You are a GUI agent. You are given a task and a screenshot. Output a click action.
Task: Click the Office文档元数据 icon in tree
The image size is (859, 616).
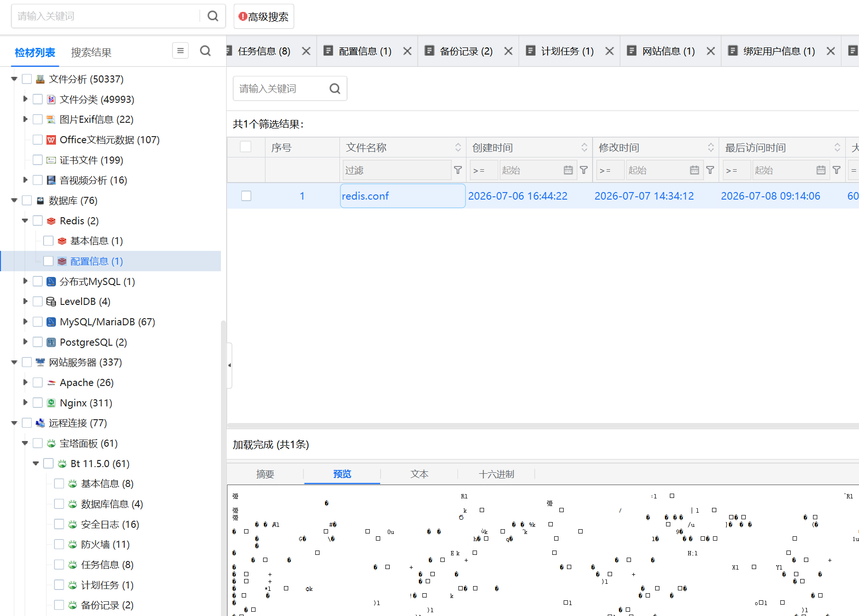tap(51, 140)
